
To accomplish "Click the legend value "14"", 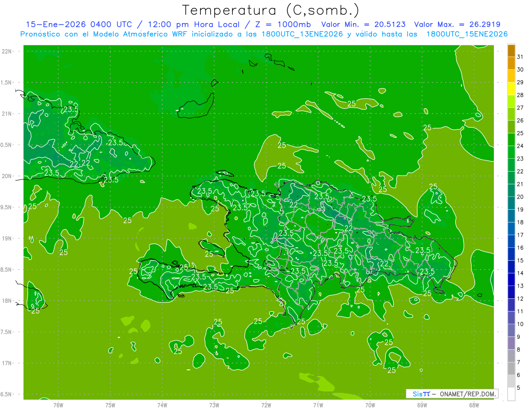I will (520, 273).
